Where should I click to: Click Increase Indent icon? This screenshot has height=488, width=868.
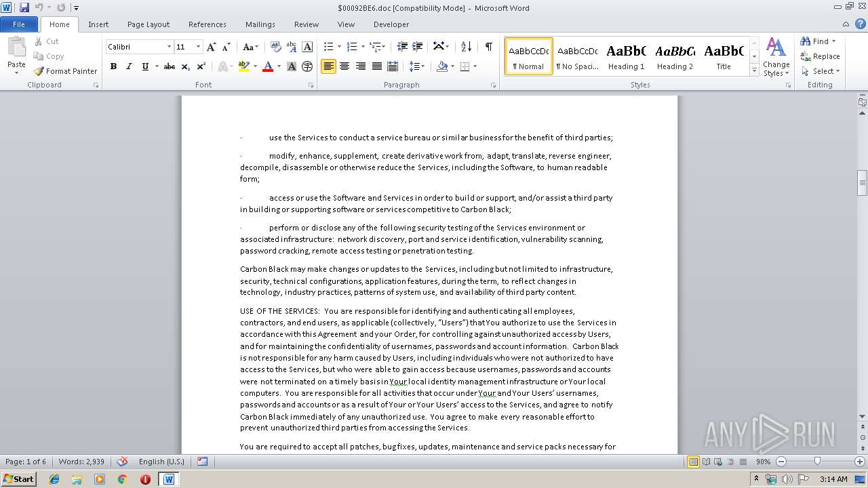[x=418, y=47]
